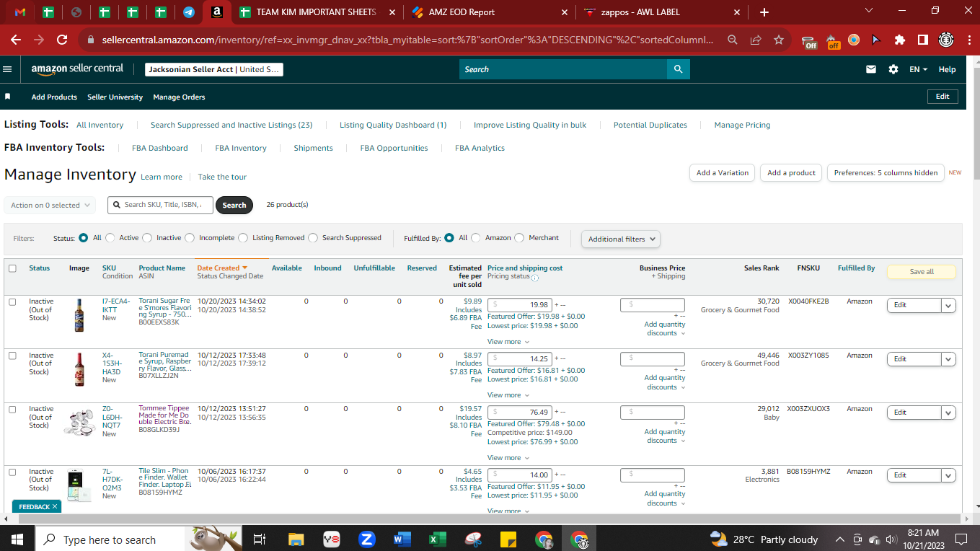Sort by the Date Created column header
This screenshot has height=551, width=980.
pyautogui.click(x=222, y=268)
